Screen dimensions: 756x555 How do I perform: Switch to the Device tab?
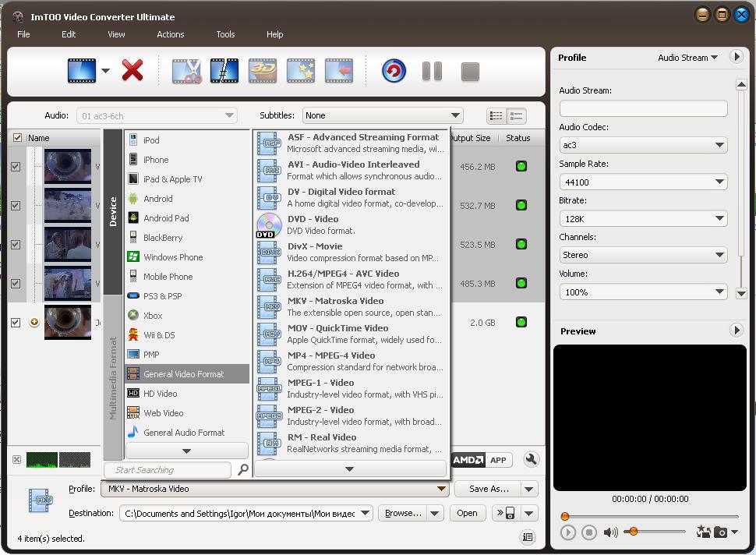point(113,212)
